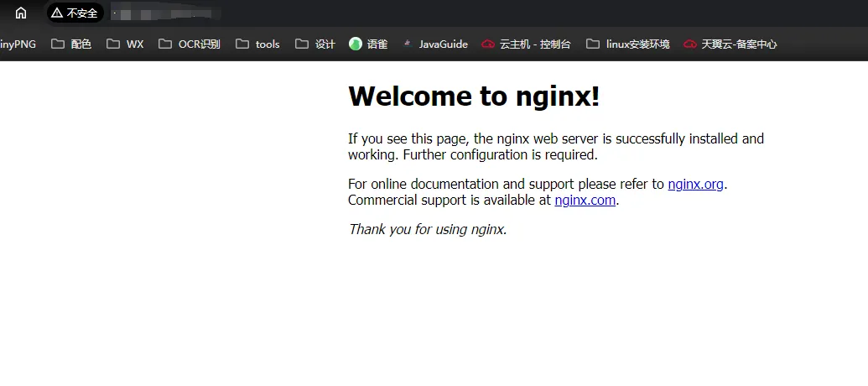The height and width of the screenshot is (386, 868).
Task: Open the 配色 bookmark folder
Action: (x=71, y=44)
